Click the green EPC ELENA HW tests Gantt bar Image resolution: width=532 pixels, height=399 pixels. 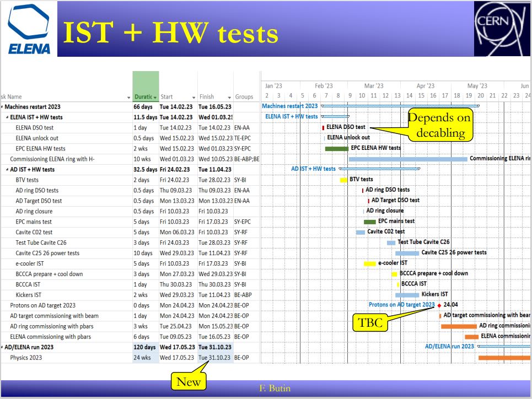pyautogui.click(x=337, y=149)
